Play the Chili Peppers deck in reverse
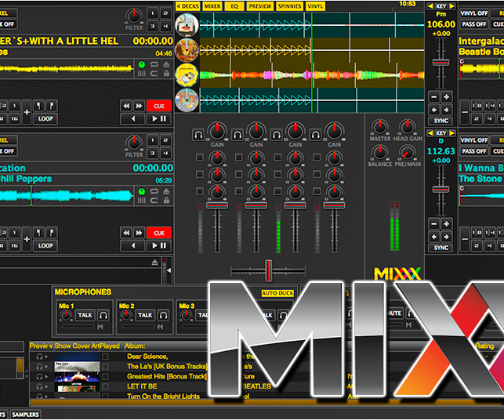This screenshot has width=504, height=420. click(x=133, y=246)
